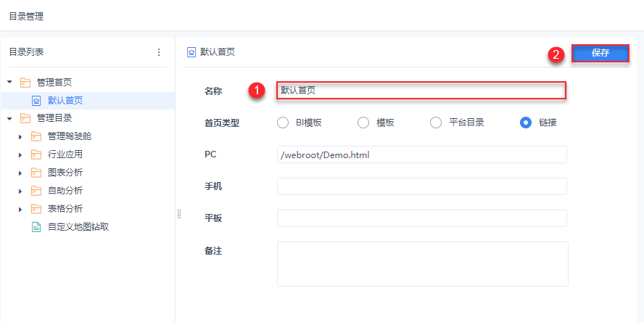The width and height of the screenshot is (644, 322).
Task: Click the 名称 input field
Action: pyautogui.click(x=421, y=91)
